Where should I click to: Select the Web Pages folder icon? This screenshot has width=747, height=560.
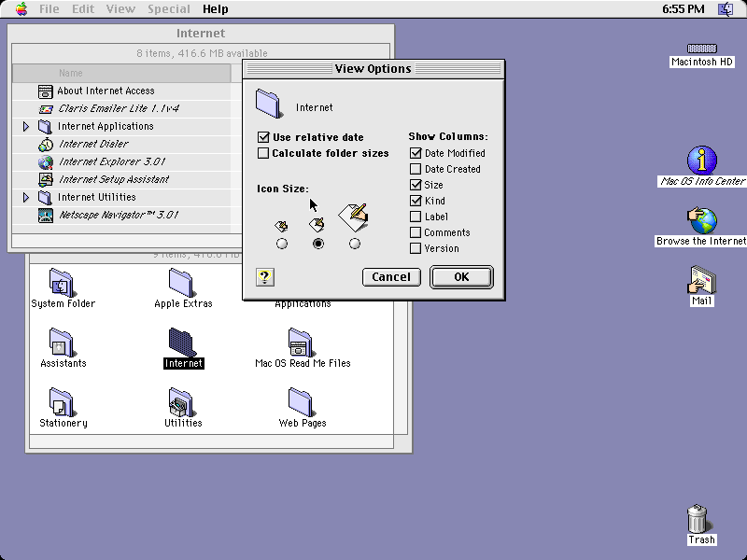(301, 402)
